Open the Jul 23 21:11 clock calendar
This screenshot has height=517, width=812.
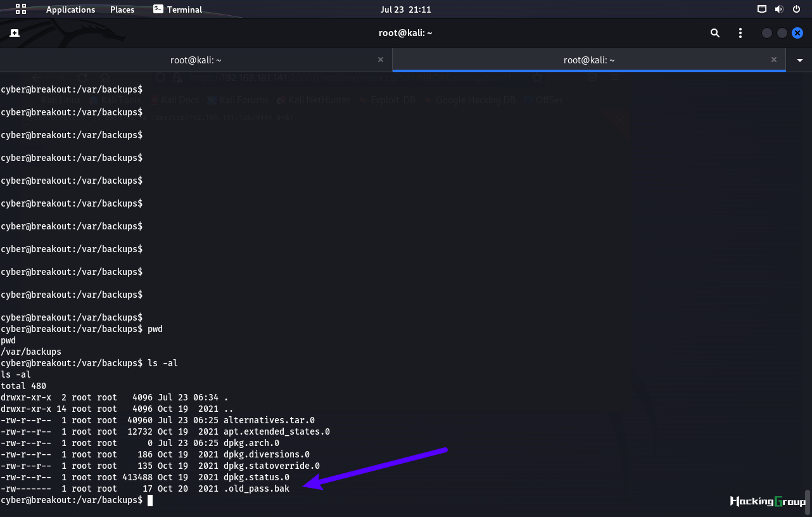(x=405, y=10)
